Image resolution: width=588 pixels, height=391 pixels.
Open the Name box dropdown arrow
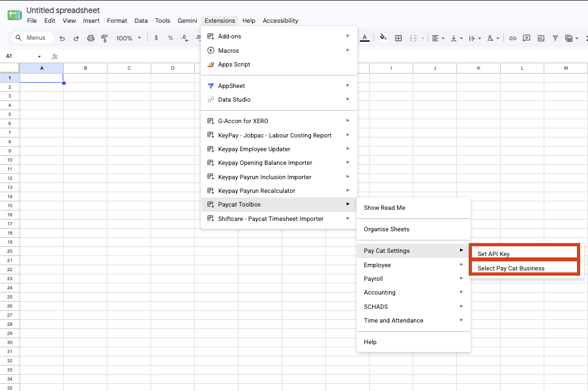pos(39,57)
